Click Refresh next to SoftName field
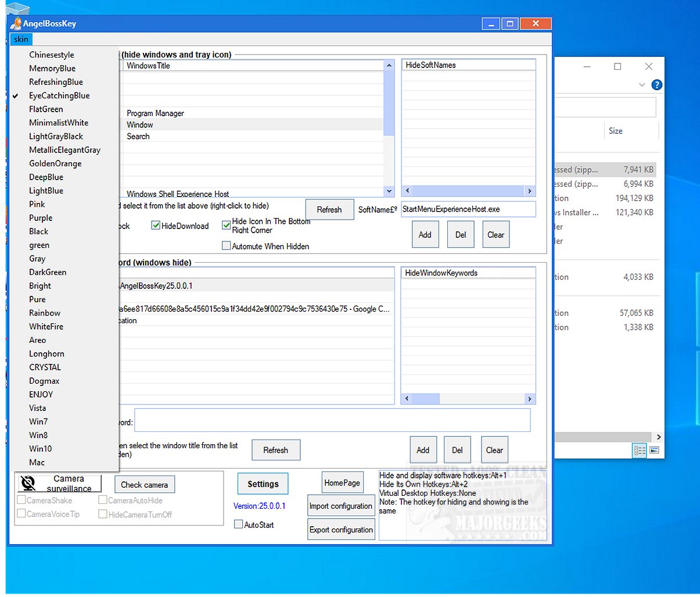The image size is (700, 597). click(x=329, y=209)
